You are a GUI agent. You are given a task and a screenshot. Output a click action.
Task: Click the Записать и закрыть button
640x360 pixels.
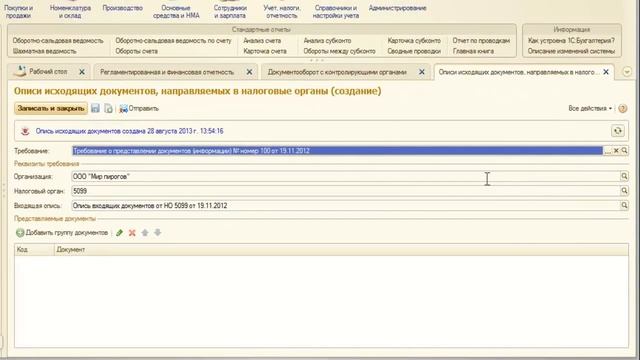coord(51,108)
